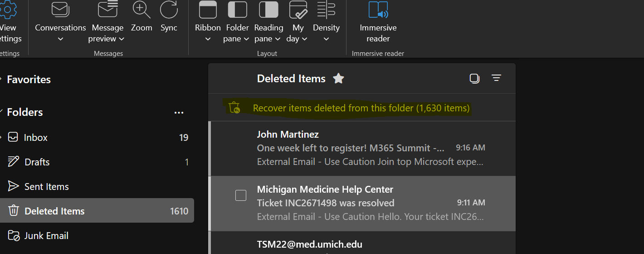Screen dimensions: 644x254
Task: Go to the Sent Items folder
Action: (46, 187)
